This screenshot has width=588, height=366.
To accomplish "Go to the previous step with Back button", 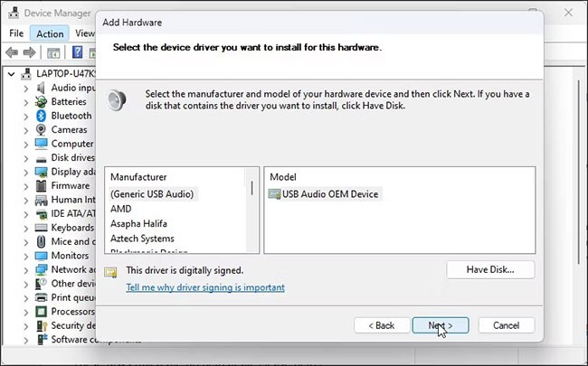I will point(380,324).
